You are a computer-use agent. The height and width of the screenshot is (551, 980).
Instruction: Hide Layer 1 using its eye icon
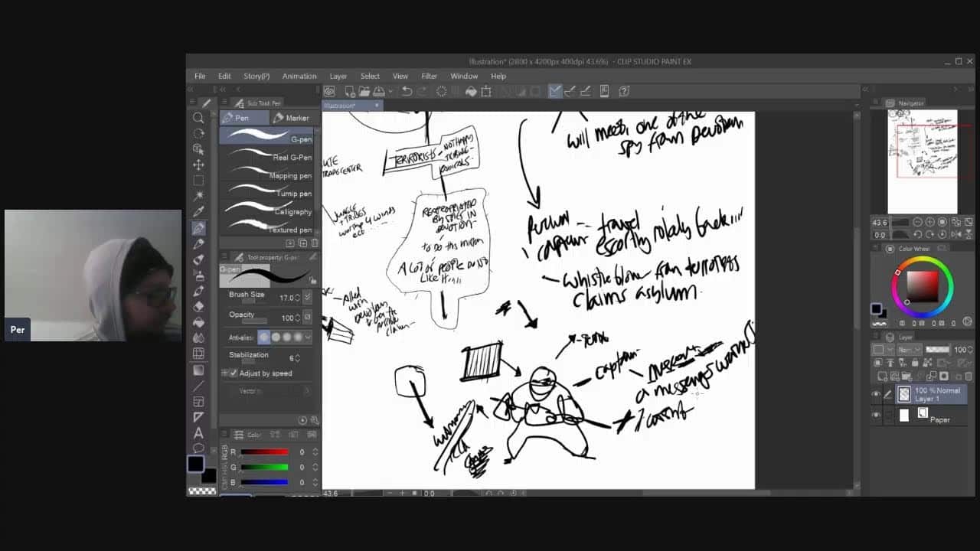(x=876, y=395)
